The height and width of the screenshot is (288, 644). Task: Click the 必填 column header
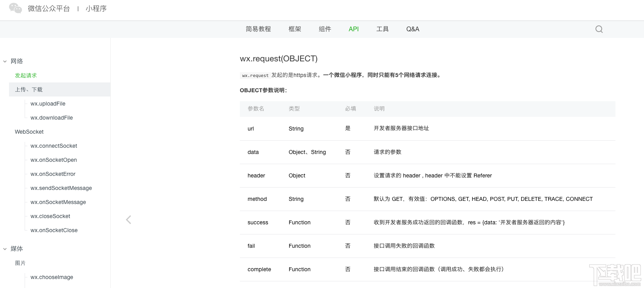(x=351, y=109)
